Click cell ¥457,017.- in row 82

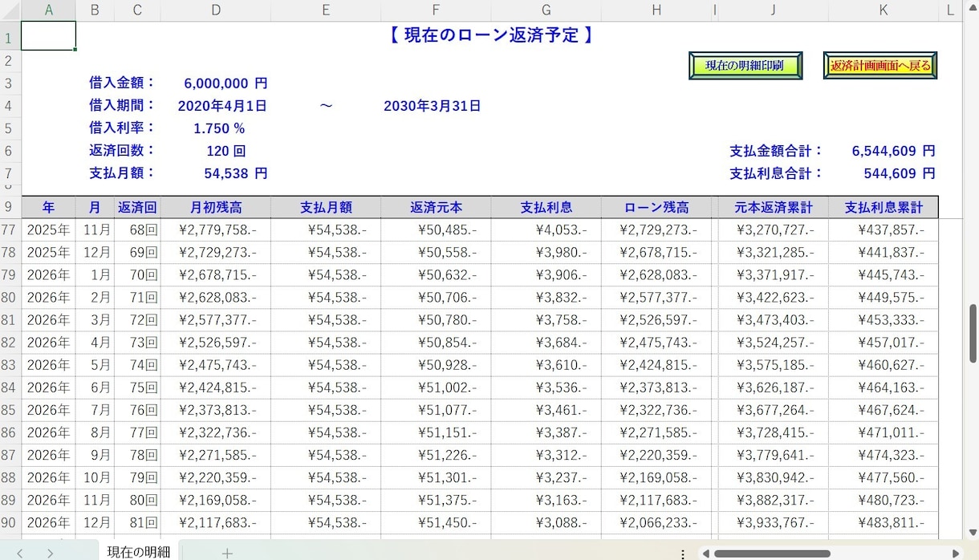pyautogui.click(x=884, y=343)
